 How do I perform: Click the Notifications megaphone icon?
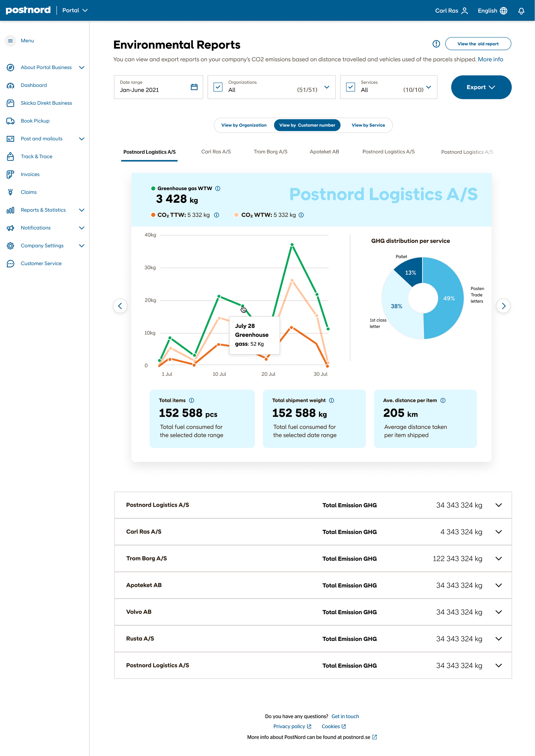tap(10, 228)
